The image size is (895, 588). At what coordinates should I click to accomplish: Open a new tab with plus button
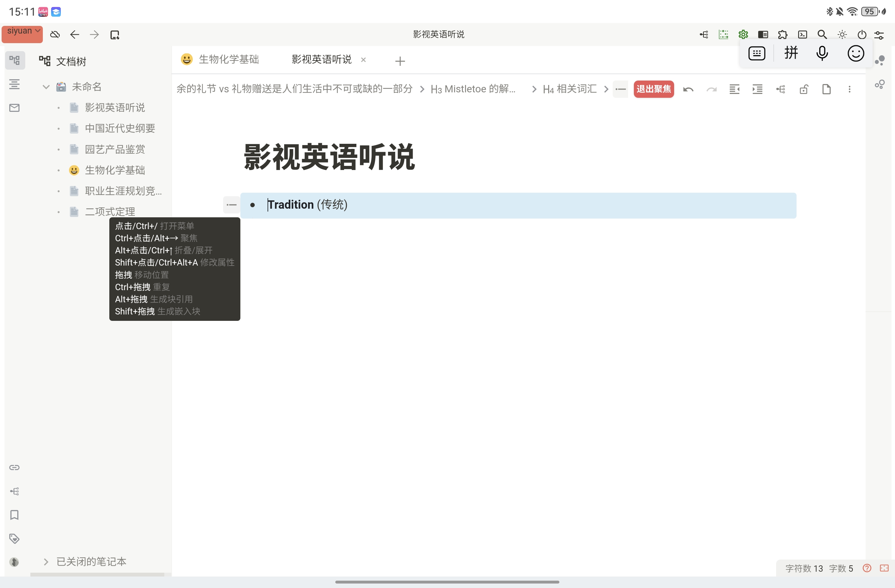pyautogui.click(x=400, y=60)
